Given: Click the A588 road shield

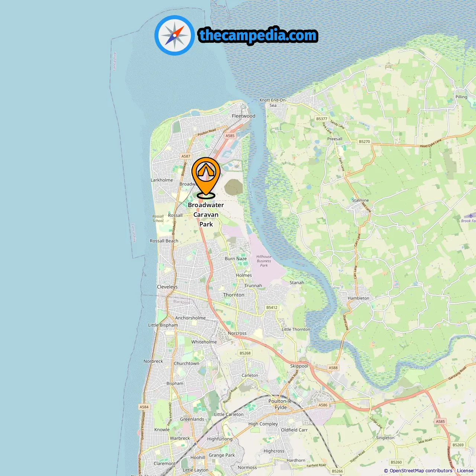Looking at the screenshot, I should pos(333,368).
